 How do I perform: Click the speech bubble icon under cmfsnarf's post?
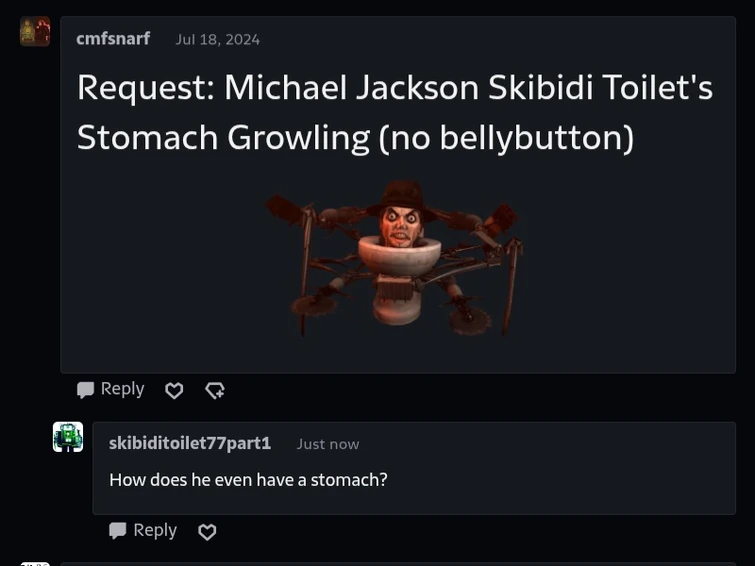coord(86,390)
